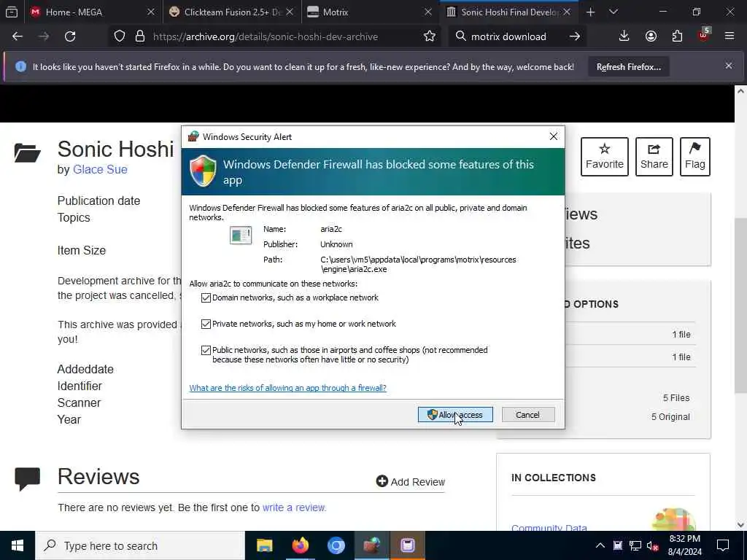Click the page vertical scrollbar
Screen dimensions: 747x560
(740, 307)
